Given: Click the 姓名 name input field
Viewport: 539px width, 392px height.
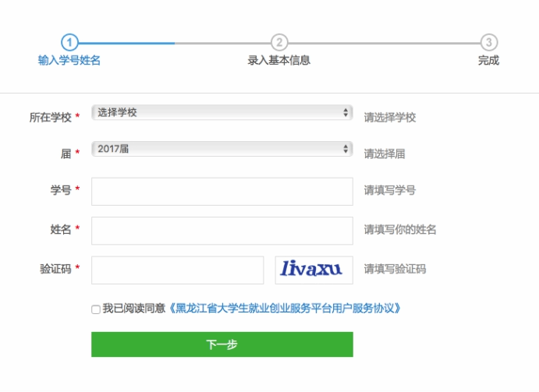Looking at the screenshot, I should click(x=222, y=231).
